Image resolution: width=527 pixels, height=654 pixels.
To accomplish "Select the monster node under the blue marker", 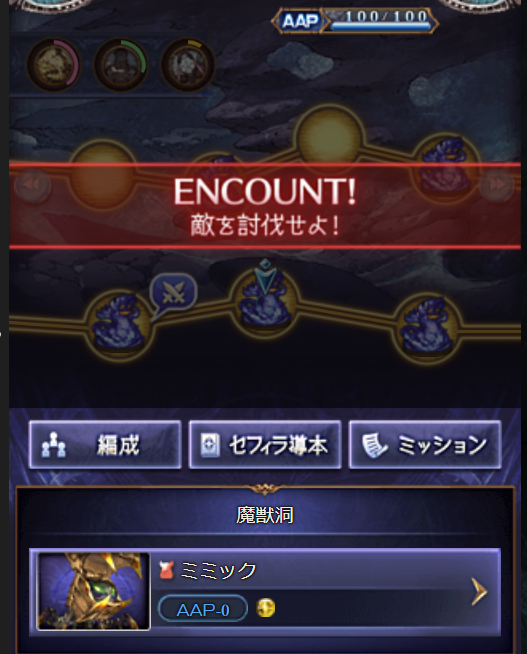I will coord(264,300).
